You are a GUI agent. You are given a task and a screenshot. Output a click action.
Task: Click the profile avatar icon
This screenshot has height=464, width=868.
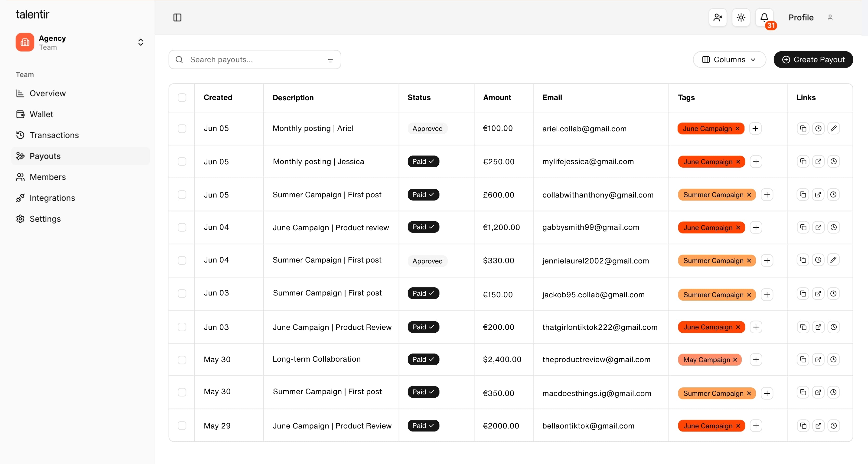pyautogui.click(x=830, y=17)
